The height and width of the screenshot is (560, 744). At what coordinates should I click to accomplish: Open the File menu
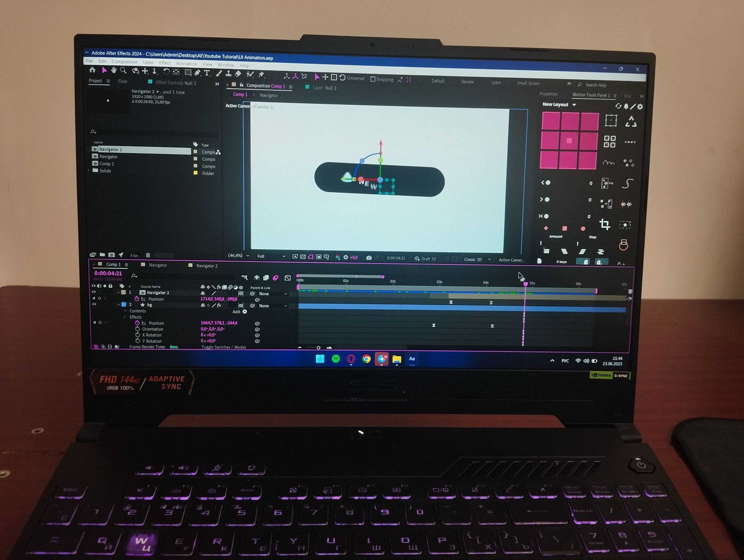(90, 61)
